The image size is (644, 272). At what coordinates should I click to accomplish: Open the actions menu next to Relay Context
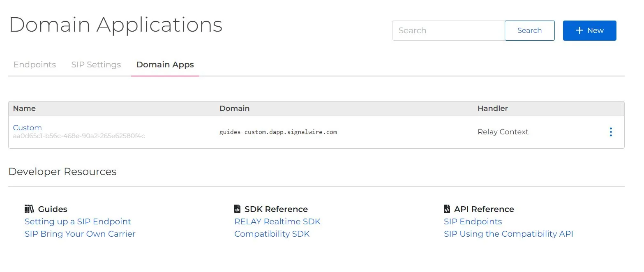coord(611,131)
